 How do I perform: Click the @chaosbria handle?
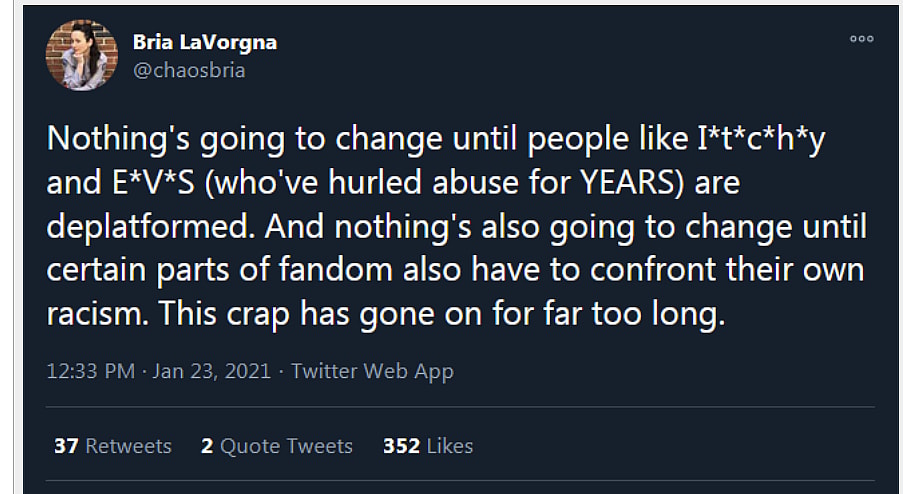[188, 70]
